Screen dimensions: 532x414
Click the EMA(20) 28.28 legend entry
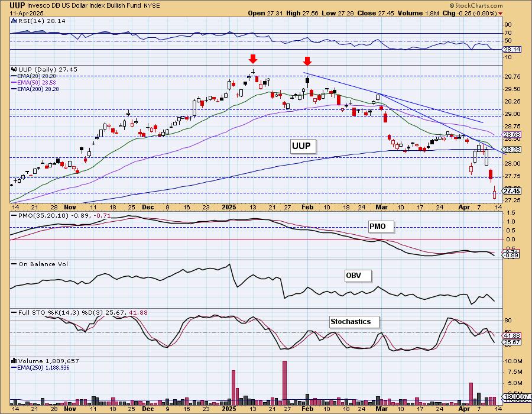click(x=36, y=76)
